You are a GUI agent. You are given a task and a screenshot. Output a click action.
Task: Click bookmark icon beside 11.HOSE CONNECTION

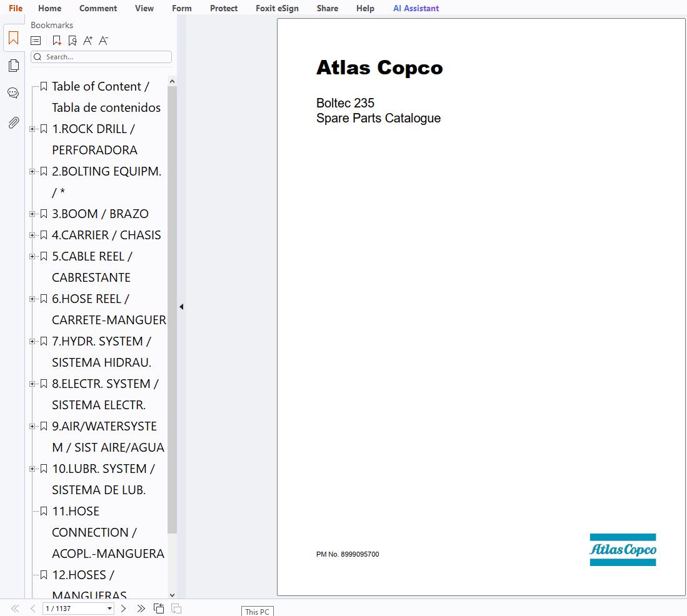[44, 511]
